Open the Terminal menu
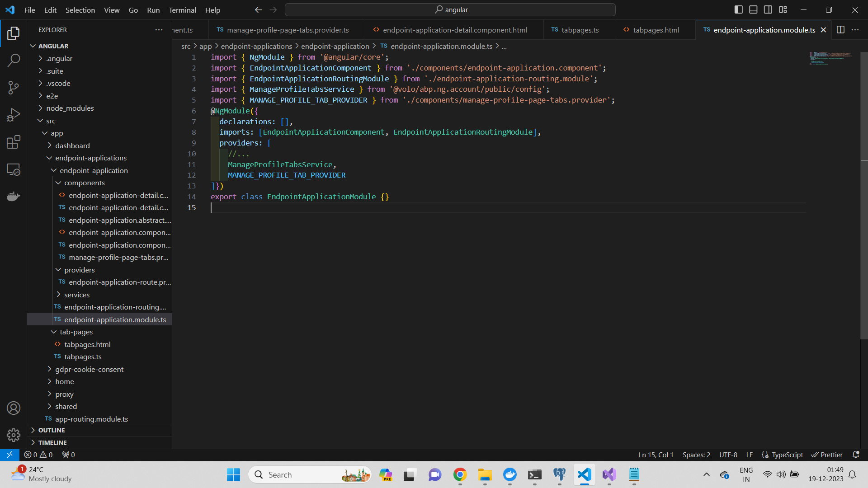 (x=182, y=10)
